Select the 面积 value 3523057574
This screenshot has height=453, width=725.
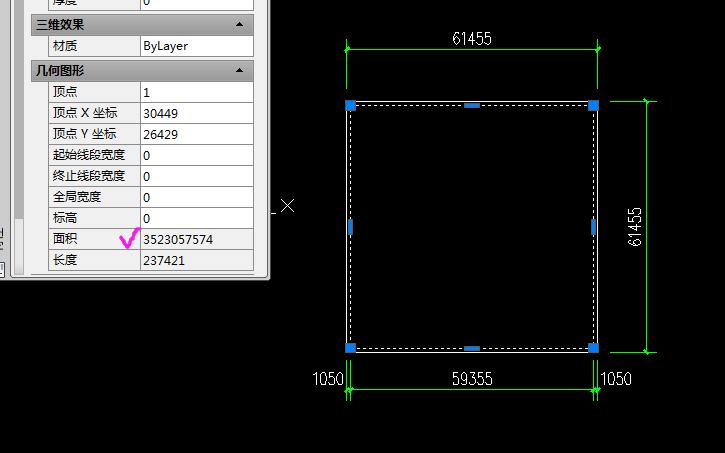pyautogui.click(x=197, y=239)
